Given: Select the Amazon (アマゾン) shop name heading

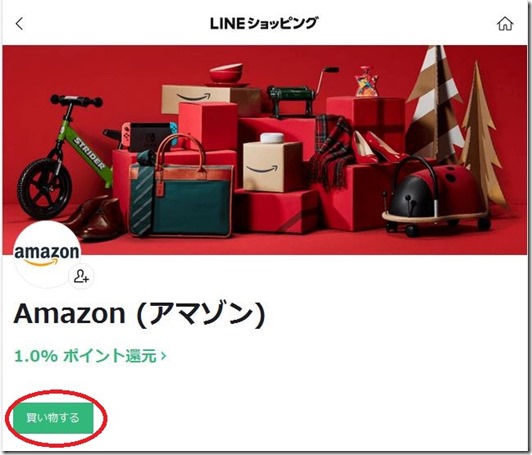Looking at the screenshot, I should [x=139, y=314].
